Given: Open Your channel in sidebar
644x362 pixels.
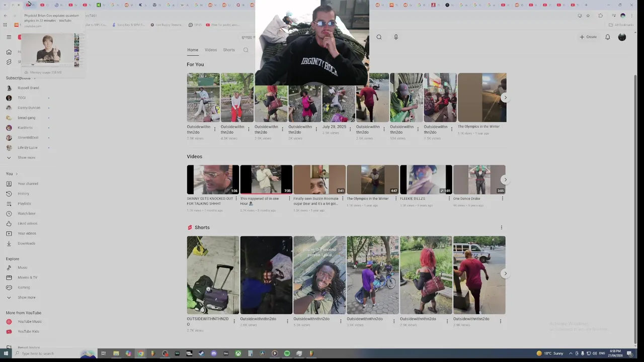Looking at the screenshot, I should tap(28, 184).
